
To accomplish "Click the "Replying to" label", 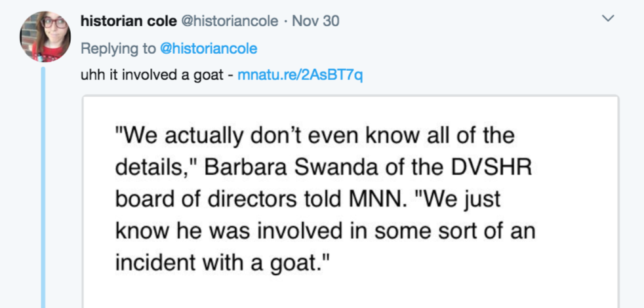I will point(118,48).
